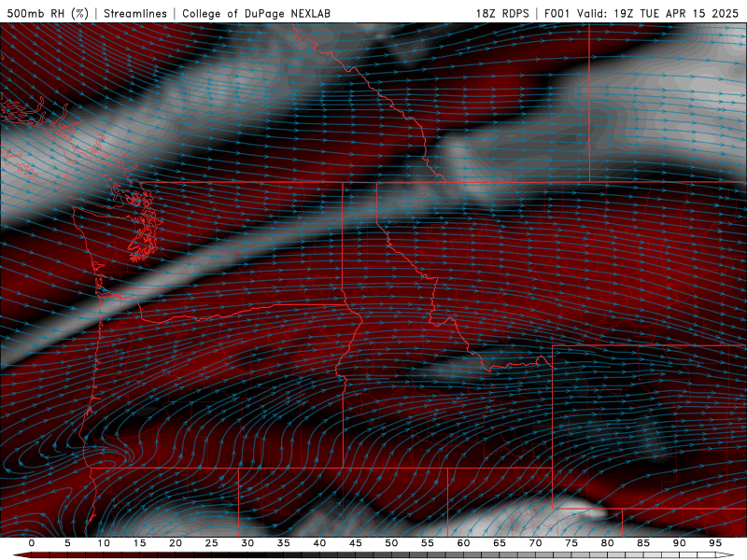The image size is (747, 560).
Task: Click the 'Streamlines' header label
Action: [135, 13]
